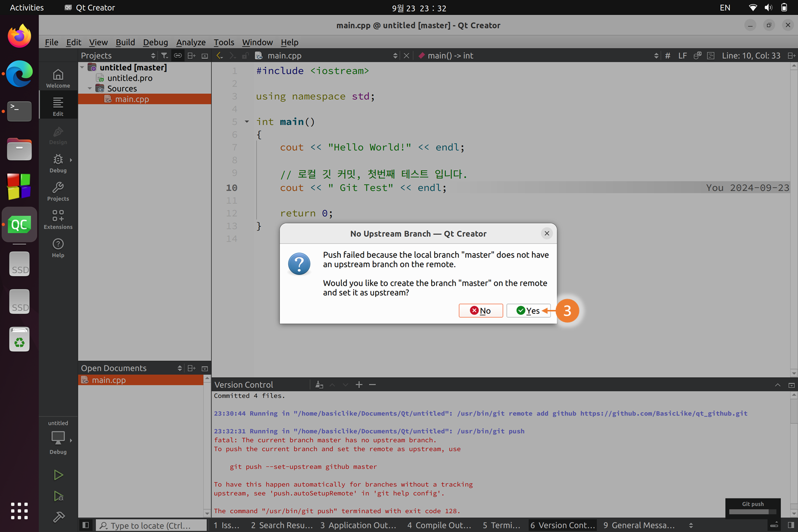Open the Projects mode
This screenshot has width=798, height=532.
(x=58, y=191)
